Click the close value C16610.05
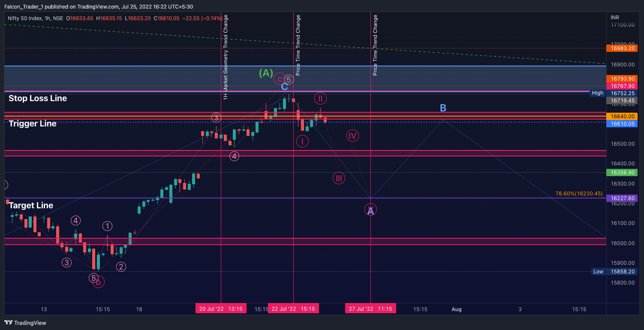 point(167,18)
